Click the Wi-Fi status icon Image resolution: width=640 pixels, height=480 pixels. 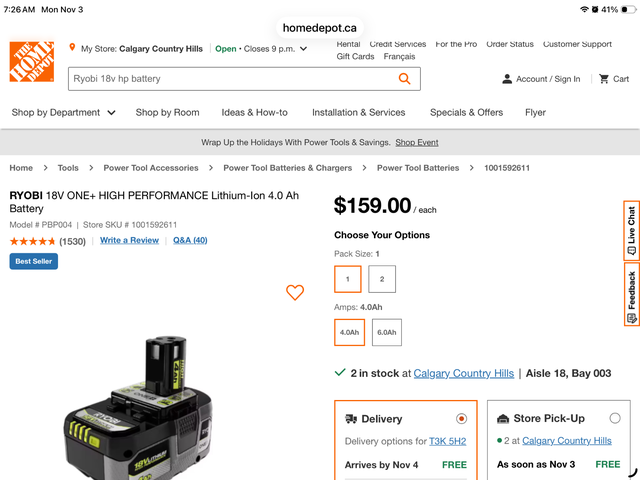[584, 9]
